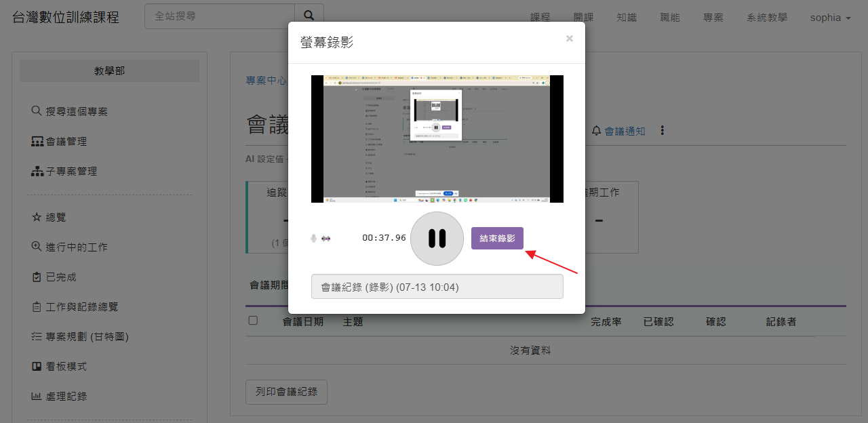
Task: Open the 系統教學 menu item
Action: pos(767,18)
